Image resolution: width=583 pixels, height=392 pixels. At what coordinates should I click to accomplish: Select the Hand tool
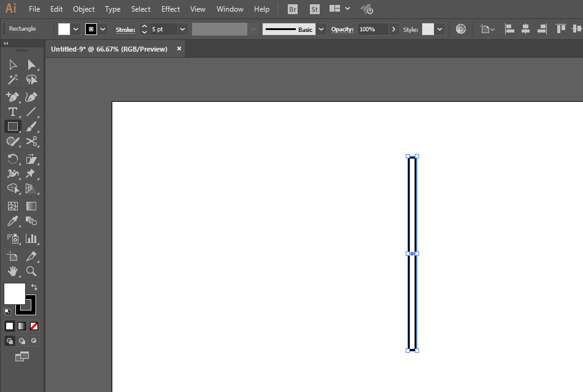13,271
